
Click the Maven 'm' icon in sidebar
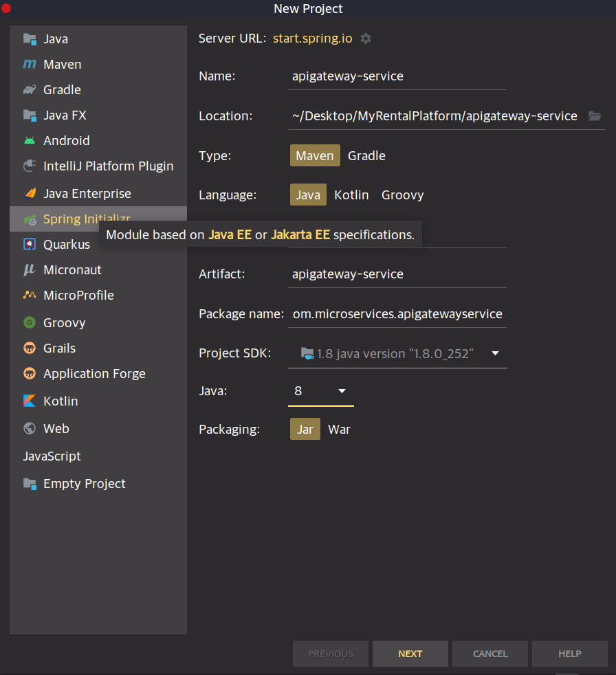pyautogui.click(x=30, y=64)
